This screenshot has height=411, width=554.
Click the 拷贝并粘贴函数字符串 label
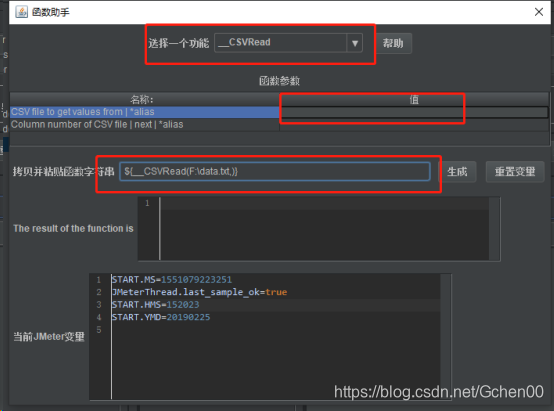click(x=64, y=172)
